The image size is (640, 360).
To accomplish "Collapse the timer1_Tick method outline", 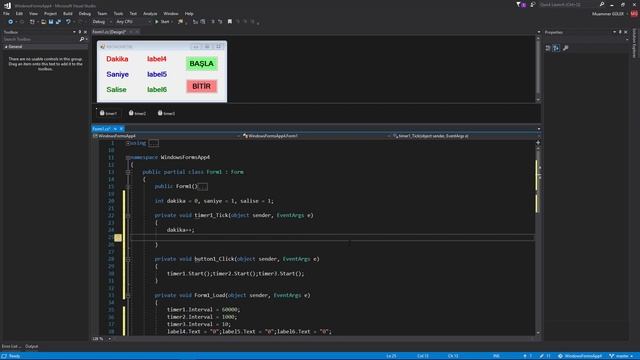I will tap(128, 216).
